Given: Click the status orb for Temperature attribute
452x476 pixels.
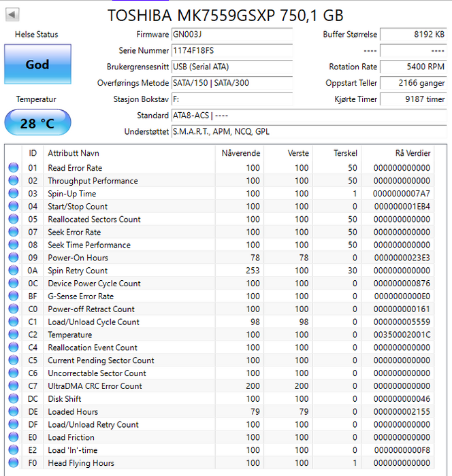Looking at the screenshot, I should 14,335.
